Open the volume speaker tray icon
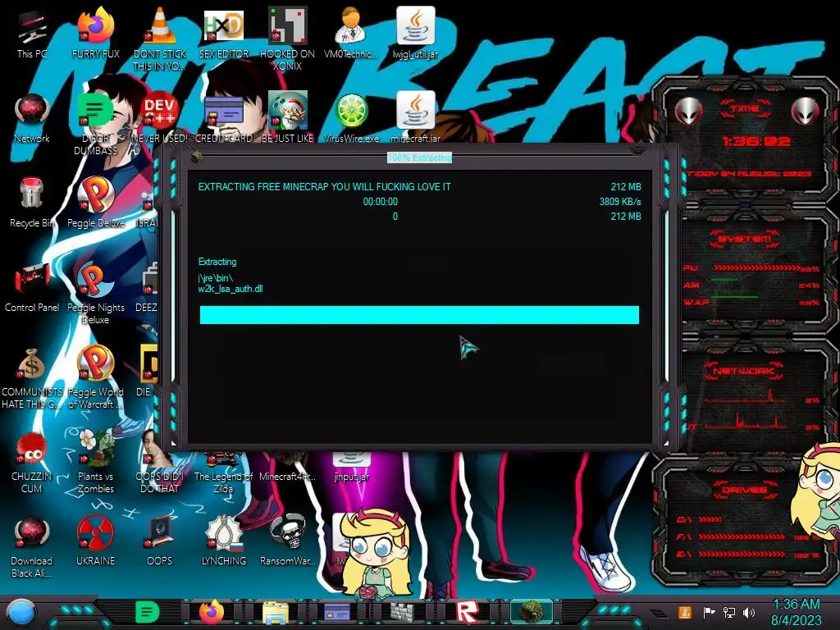Image resolution: width=840 pixels, height=630 pixels. (x=749, y=612)
